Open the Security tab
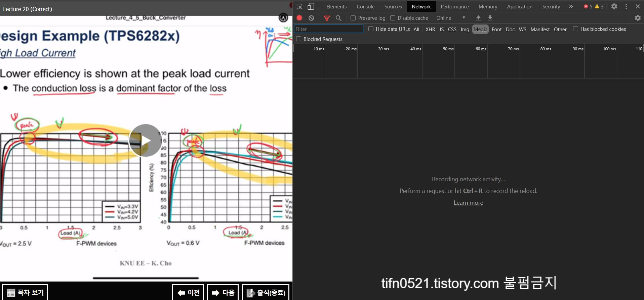644x300 pixels. pyautogui.click(x=551, y=6)
